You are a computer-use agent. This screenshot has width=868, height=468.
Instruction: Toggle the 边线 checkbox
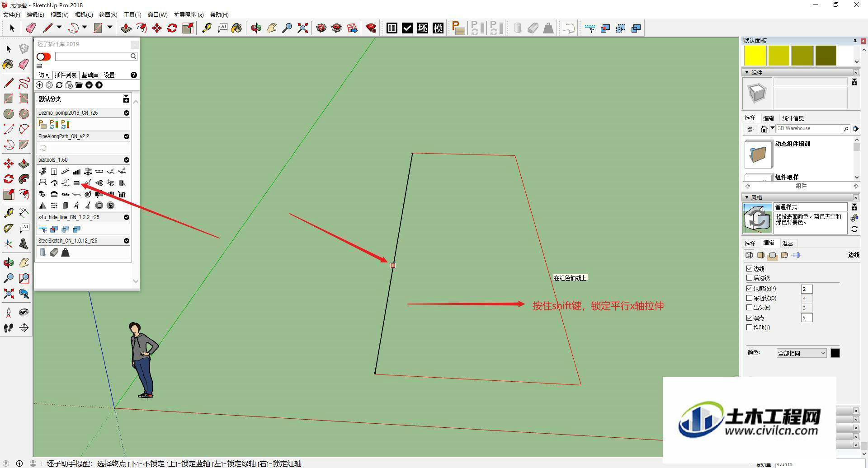(x=749, y=268)
